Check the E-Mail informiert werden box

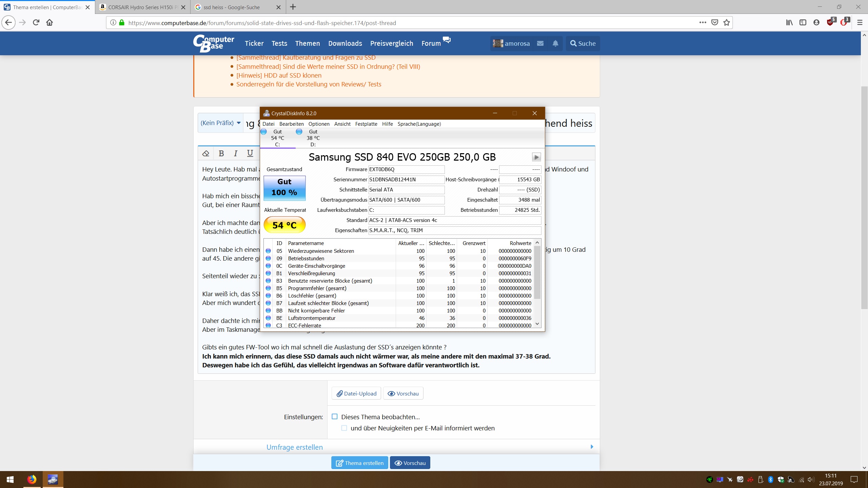click(344, 428)
